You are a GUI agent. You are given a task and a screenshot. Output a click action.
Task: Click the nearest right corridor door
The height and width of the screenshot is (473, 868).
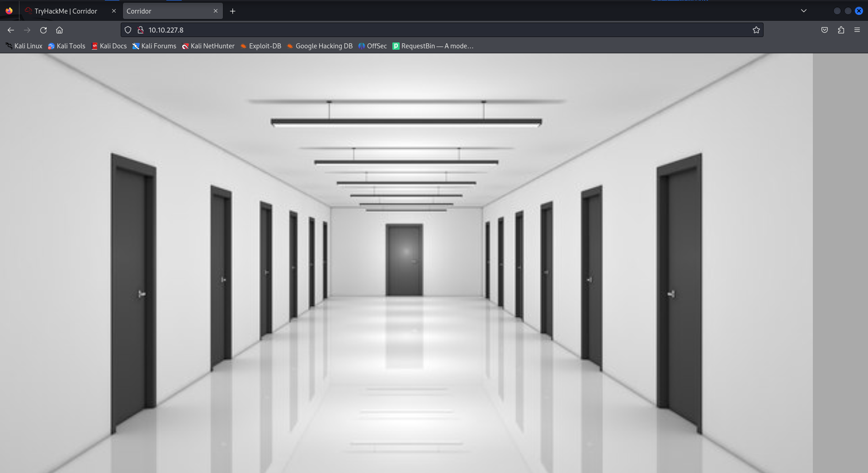(x=679, y=294)
